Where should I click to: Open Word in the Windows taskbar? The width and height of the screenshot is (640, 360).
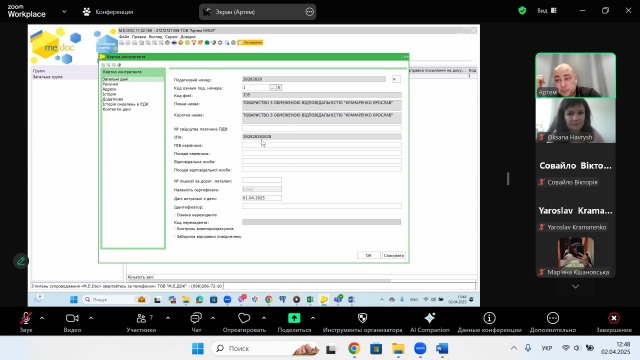coord(442,348)
